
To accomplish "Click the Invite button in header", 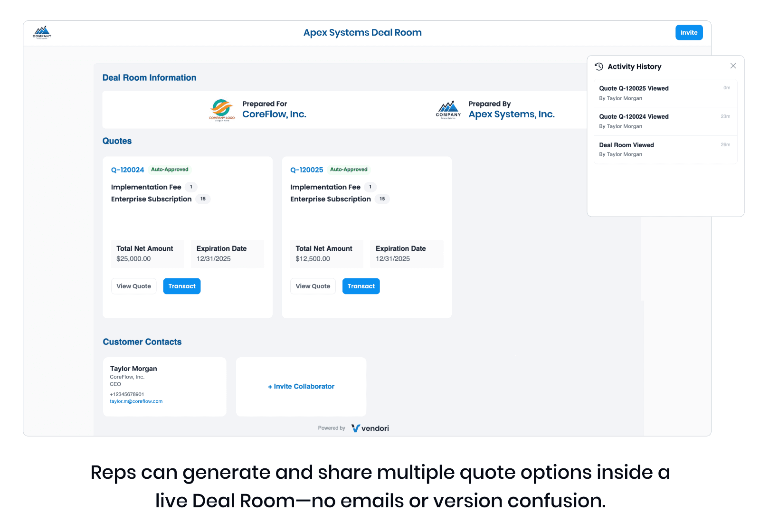I will pos(689,33).
